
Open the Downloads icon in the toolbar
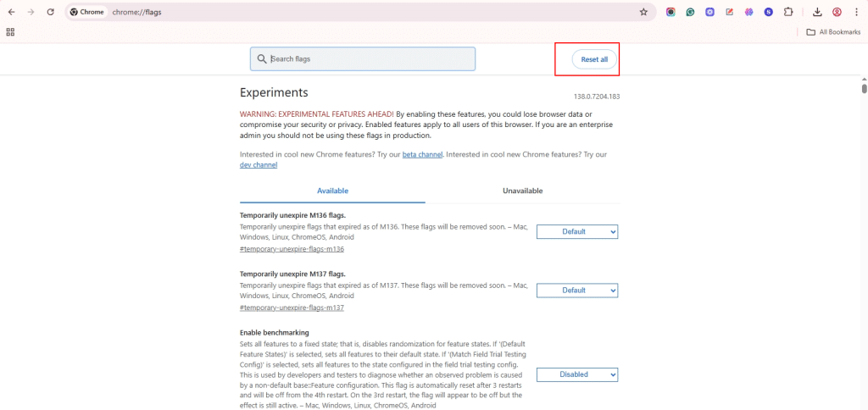tap(817, 12)
